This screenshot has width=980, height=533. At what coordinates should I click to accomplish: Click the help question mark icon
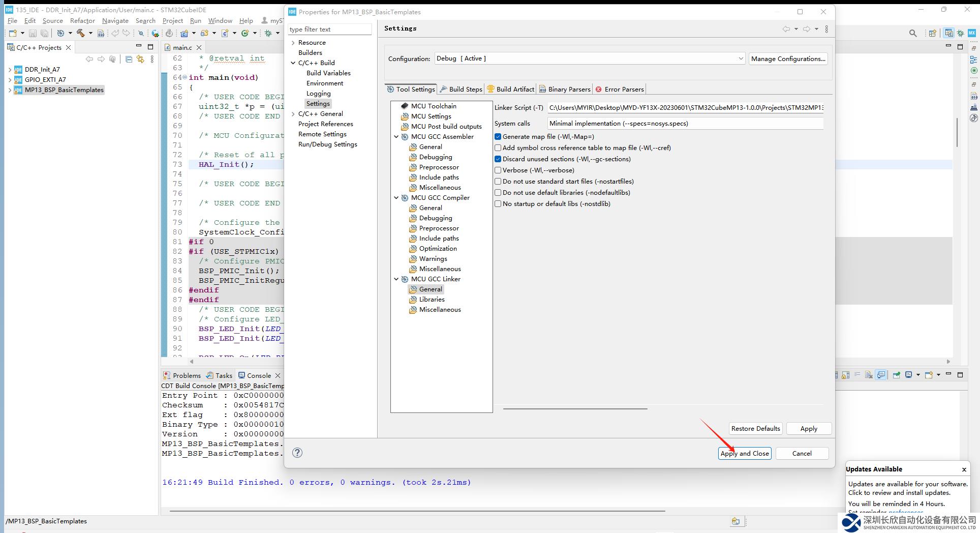click(297, 453)
